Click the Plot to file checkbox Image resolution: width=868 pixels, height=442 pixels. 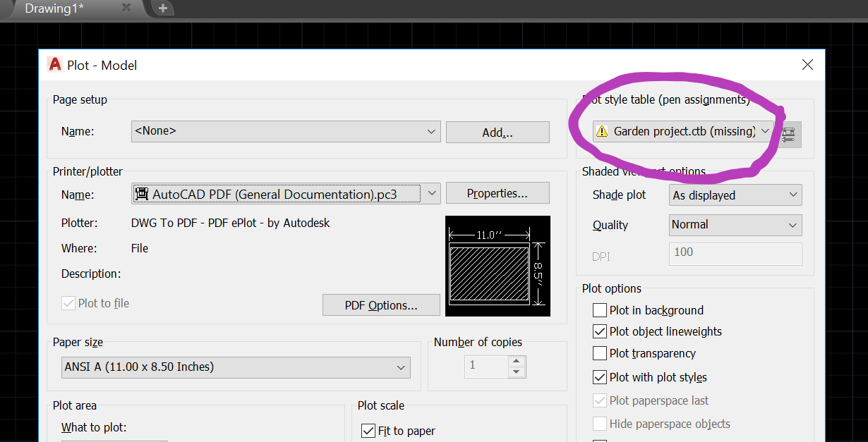(68, 303)
